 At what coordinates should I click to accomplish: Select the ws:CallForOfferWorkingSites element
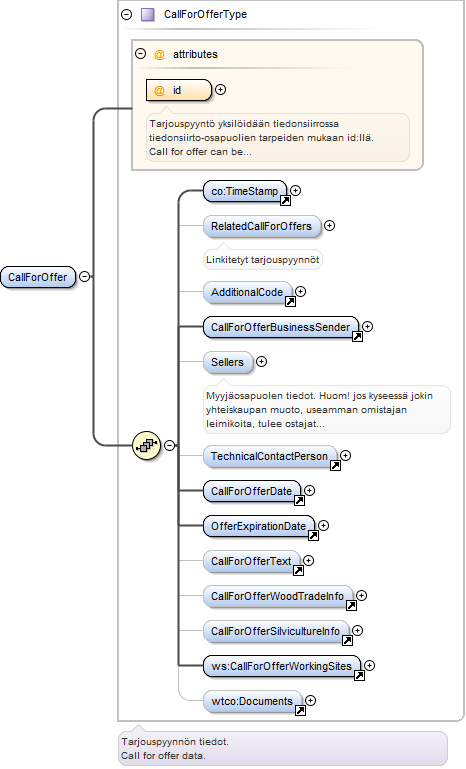[282, 666]
